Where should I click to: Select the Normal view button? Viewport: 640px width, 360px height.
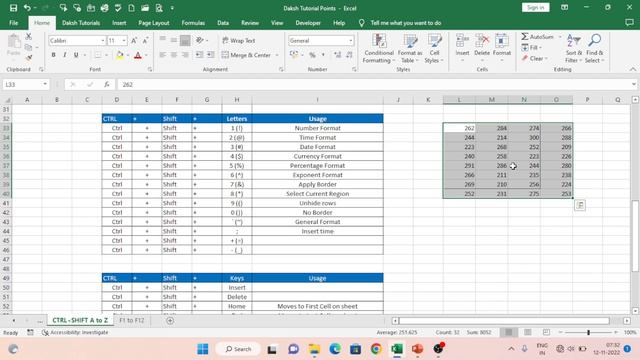(x=509, y=332)
